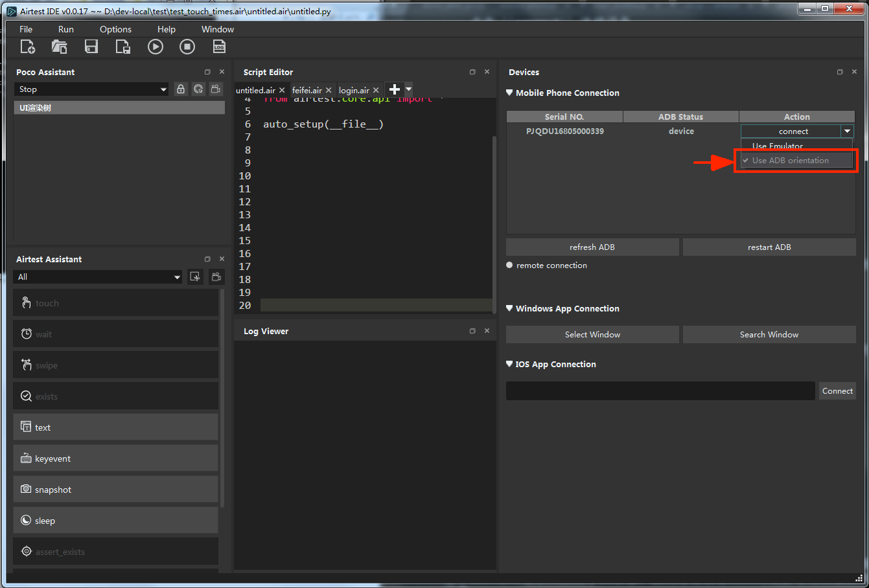
Task: Select the UI渲染树 tree root
Action: [119, 108]
